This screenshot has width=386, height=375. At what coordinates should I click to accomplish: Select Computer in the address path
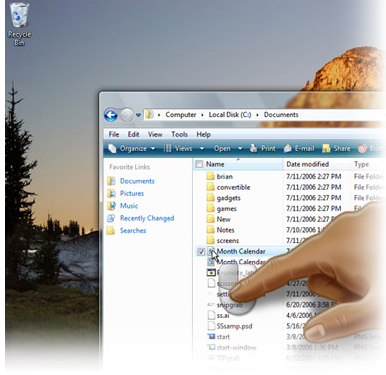[x=181, y=115]
